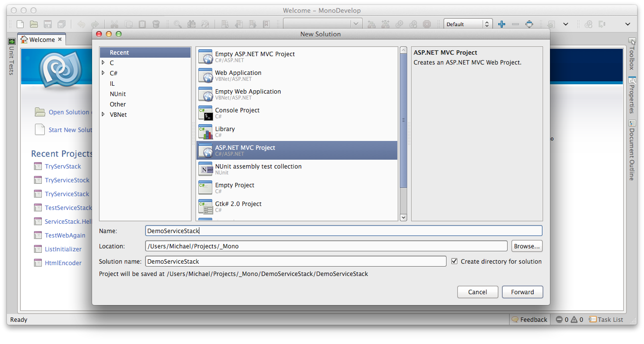The width and height of the screenshot is (644, 344).
Task: Click the Debug gear toolbar icon
Action: click(413, 24)
